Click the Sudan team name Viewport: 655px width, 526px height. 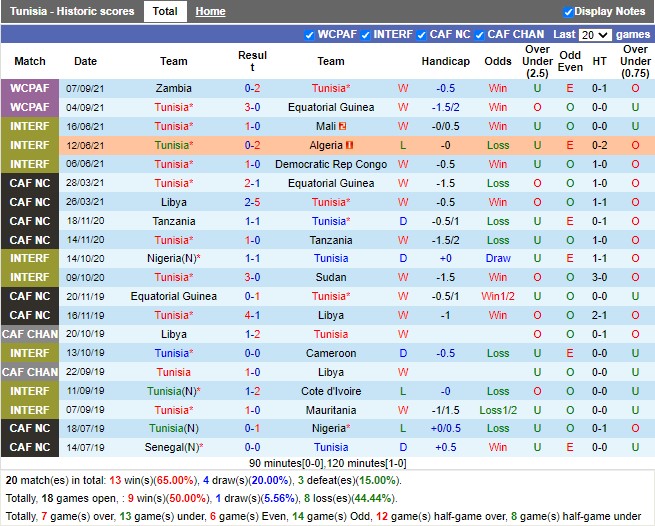(x=331, y=277)
